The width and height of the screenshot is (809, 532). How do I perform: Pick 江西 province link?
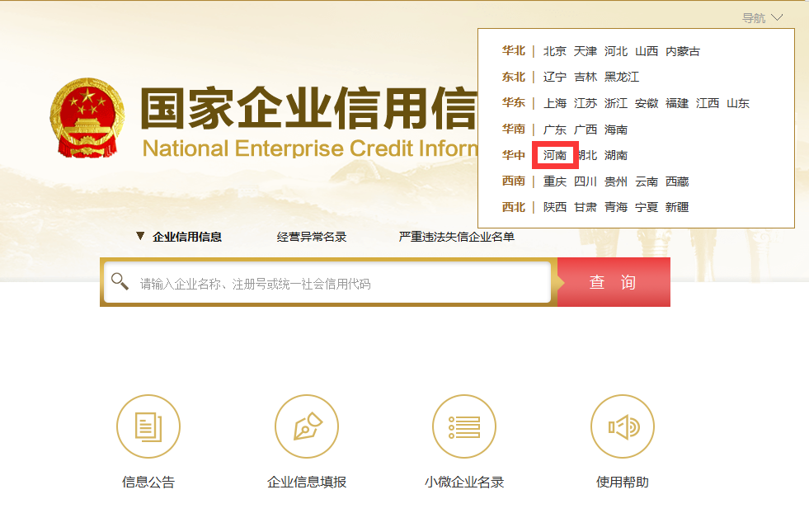click(708, 103)
